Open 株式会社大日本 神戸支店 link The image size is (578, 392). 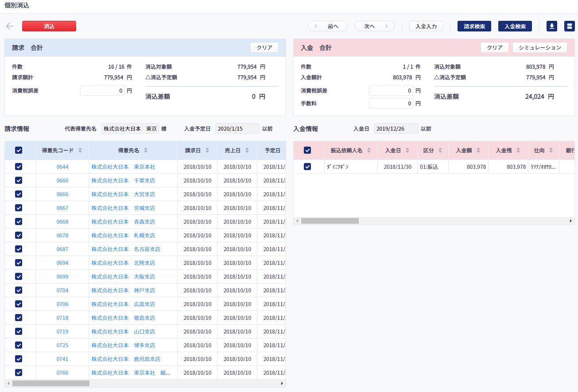click(124, 290)
